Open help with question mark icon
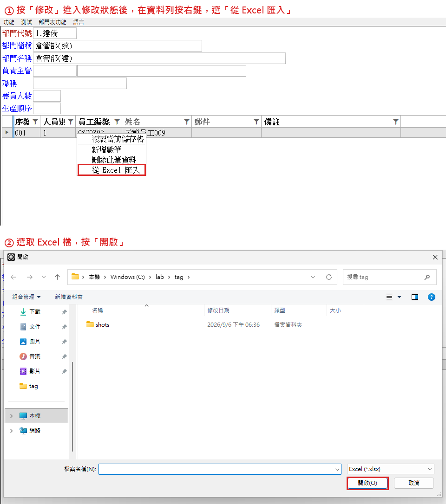 click(432, 297)
